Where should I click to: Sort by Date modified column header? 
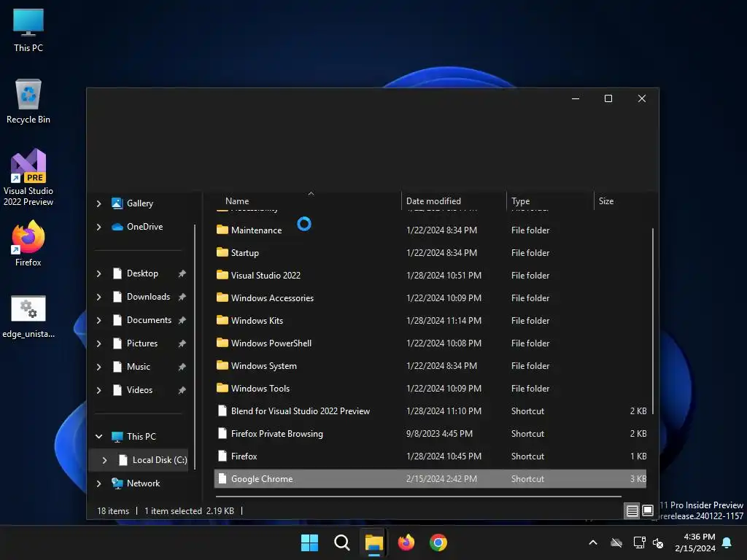(x=454, y=201)
